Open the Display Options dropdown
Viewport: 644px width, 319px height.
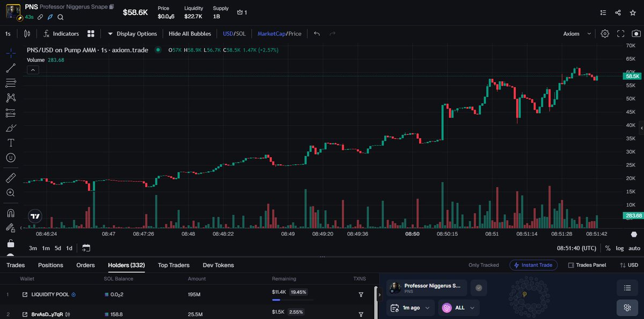click(132, 33)
